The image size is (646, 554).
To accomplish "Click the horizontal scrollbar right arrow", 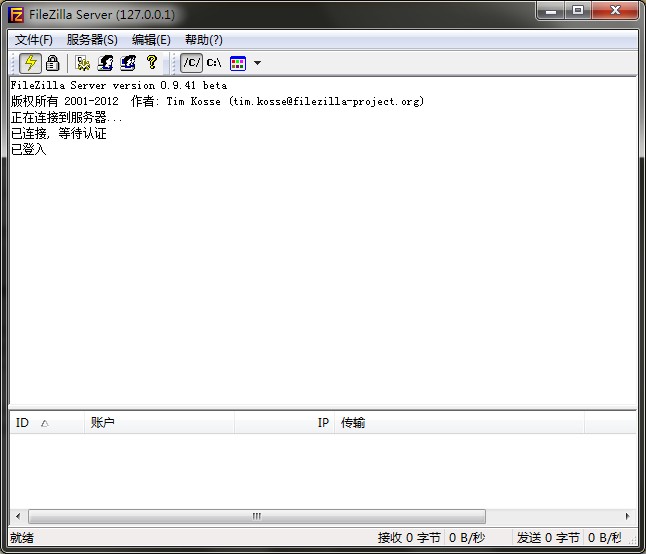I will [628, 517].
